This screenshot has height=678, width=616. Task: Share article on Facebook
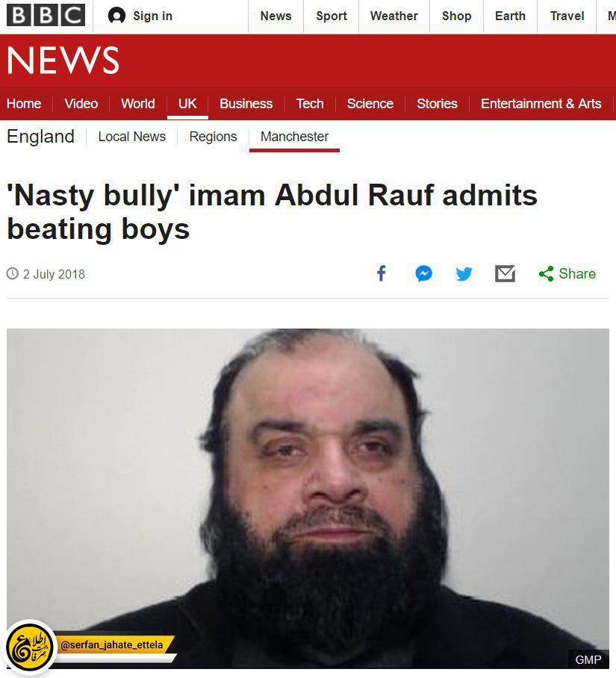(x=382, y=274)
